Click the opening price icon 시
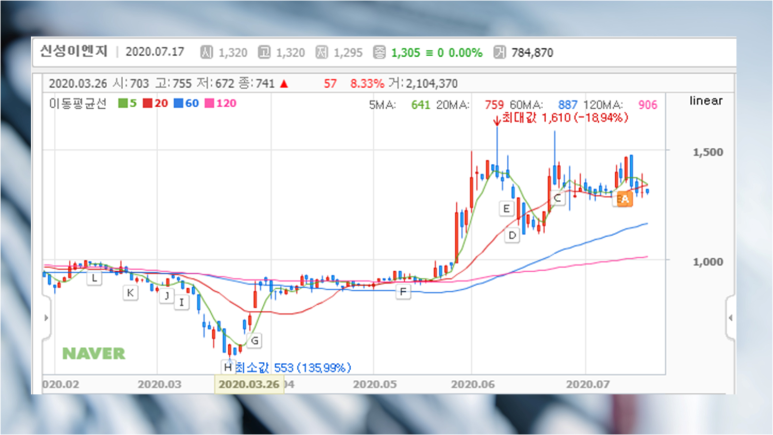 [x=207, y=52]
